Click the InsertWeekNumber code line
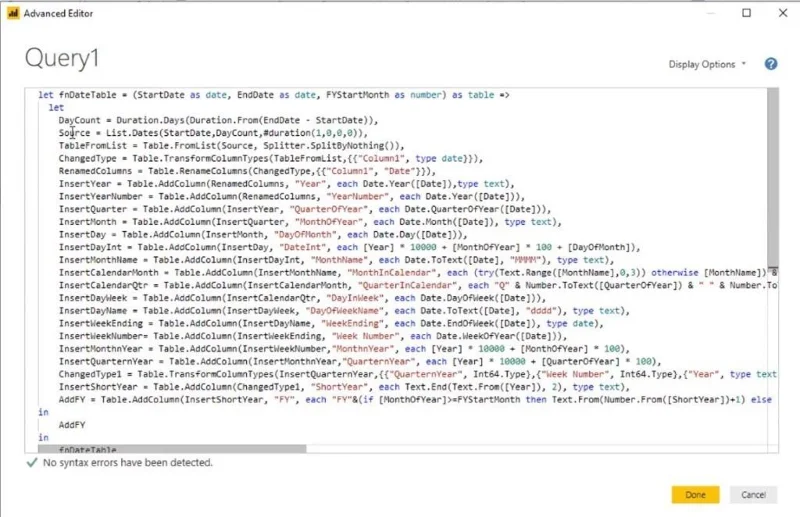This screenshot has width=800, height=517. click(x=312, y=336)
